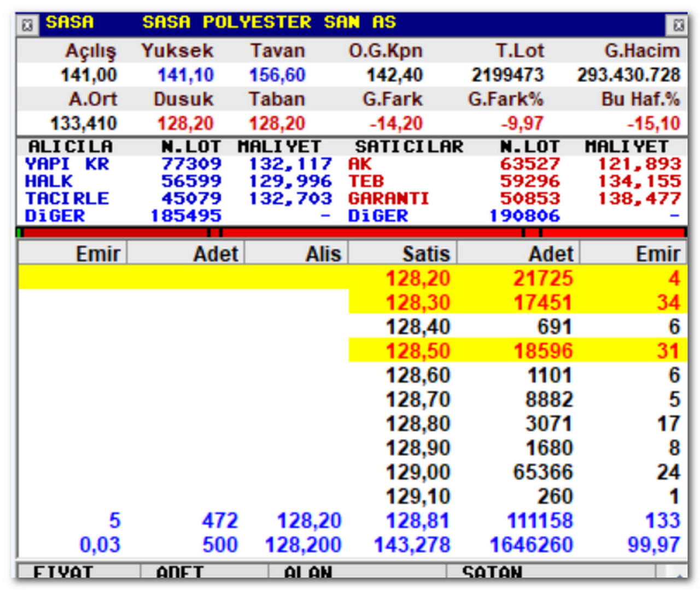700x590 pixels.
Task: Select the 128,90 sell price level
Action: [517, 448]
